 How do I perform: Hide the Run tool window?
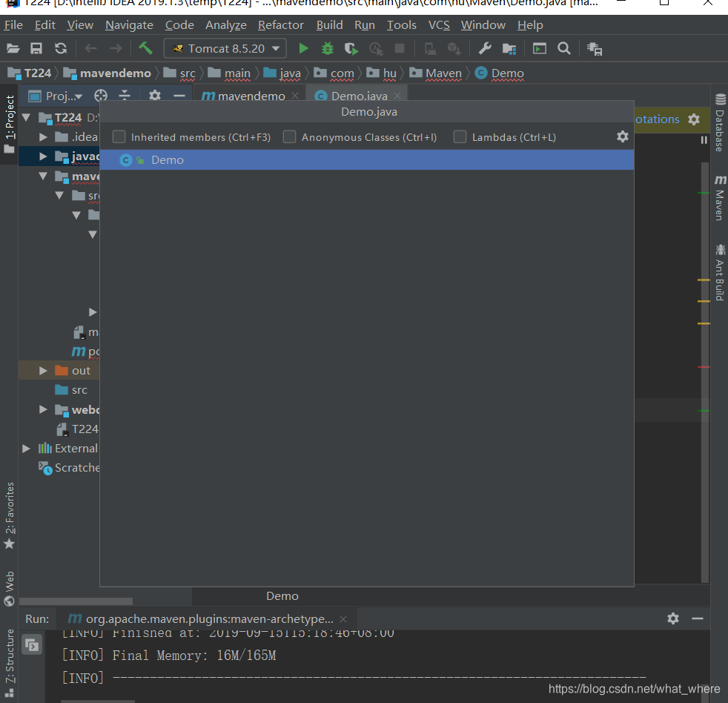698,618
